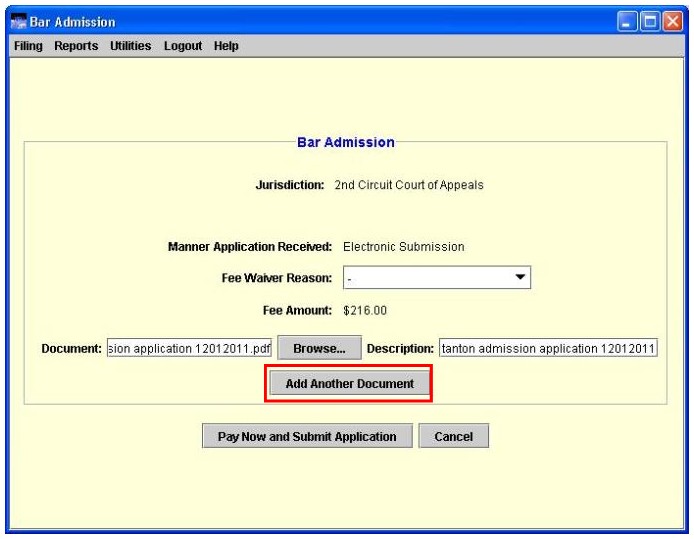The width and height of the screenshot is (694, 539).
Task: Open the Filing menu
Action: click(28, 46)
